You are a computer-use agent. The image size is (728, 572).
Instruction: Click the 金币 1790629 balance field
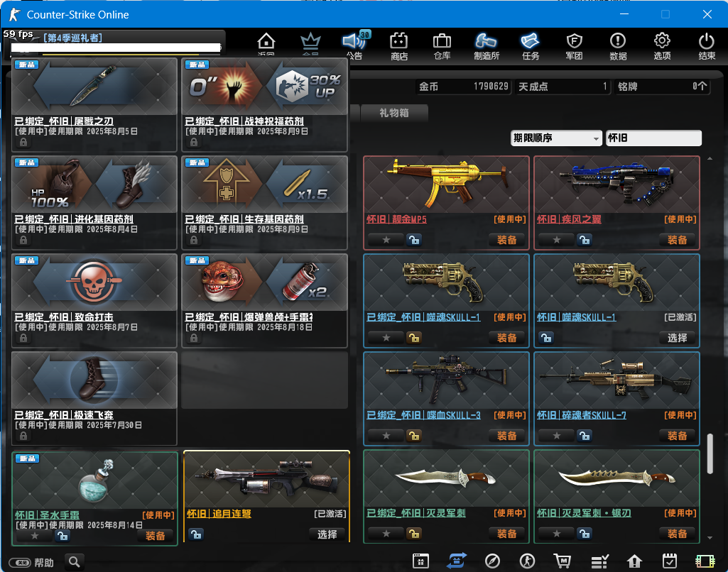pyautogui.click(x=464, y=87)
